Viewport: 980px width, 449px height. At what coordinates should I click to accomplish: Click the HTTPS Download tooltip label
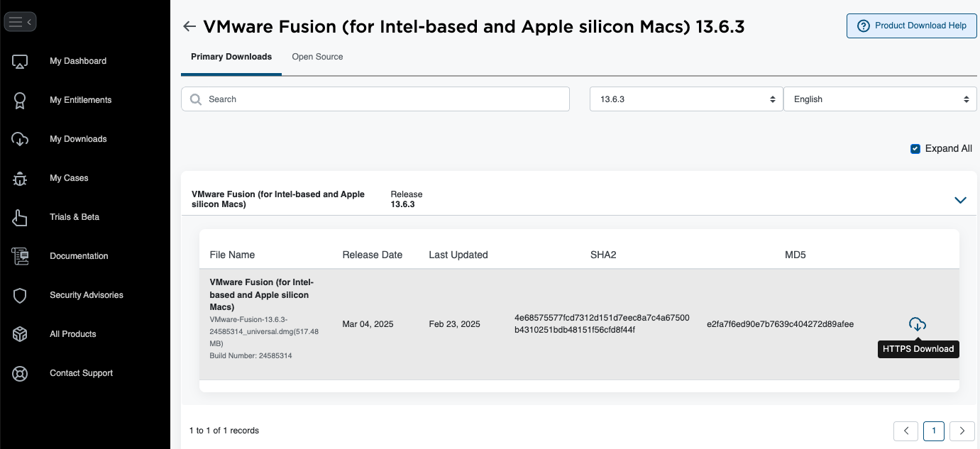918,349
